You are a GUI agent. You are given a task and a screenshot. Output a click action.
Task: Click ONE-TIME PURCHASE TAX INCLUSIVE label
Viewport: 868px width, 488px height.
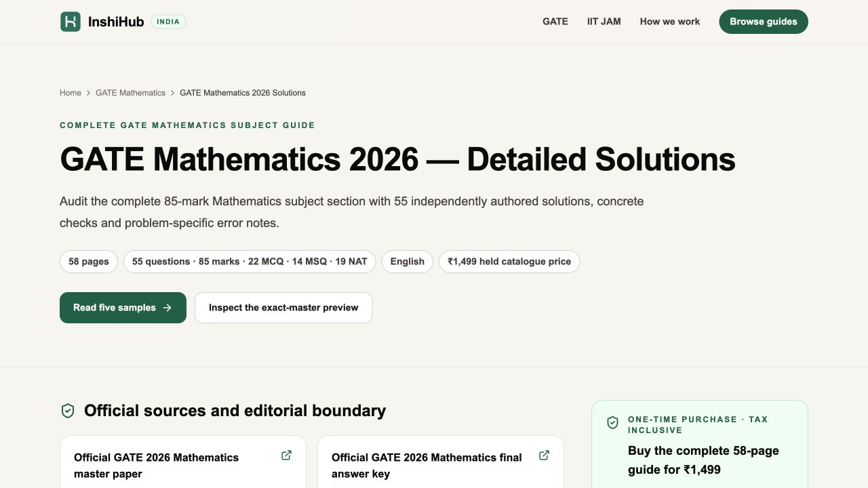698,425
